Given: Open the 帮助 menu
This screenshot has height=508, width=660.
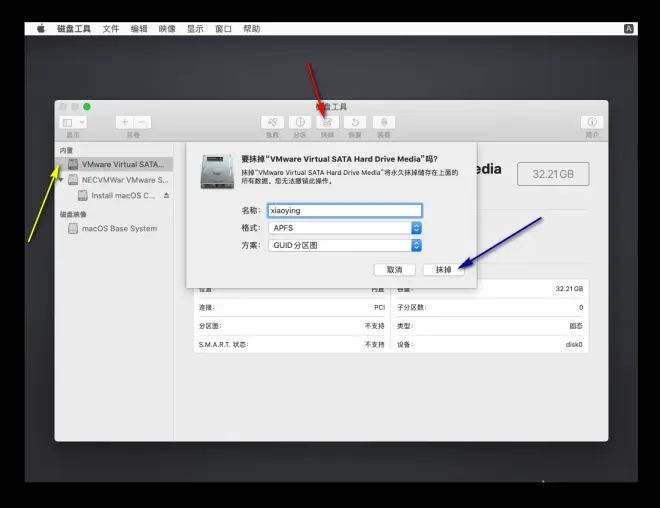Looking at the screenshot, I should pos(252,29).
